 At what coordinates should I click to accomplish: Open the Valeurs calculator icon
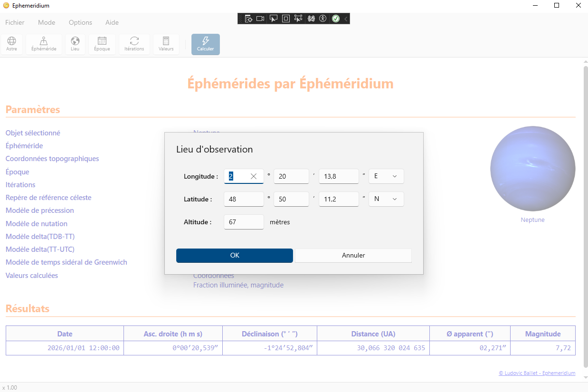[x=166, y=44]
